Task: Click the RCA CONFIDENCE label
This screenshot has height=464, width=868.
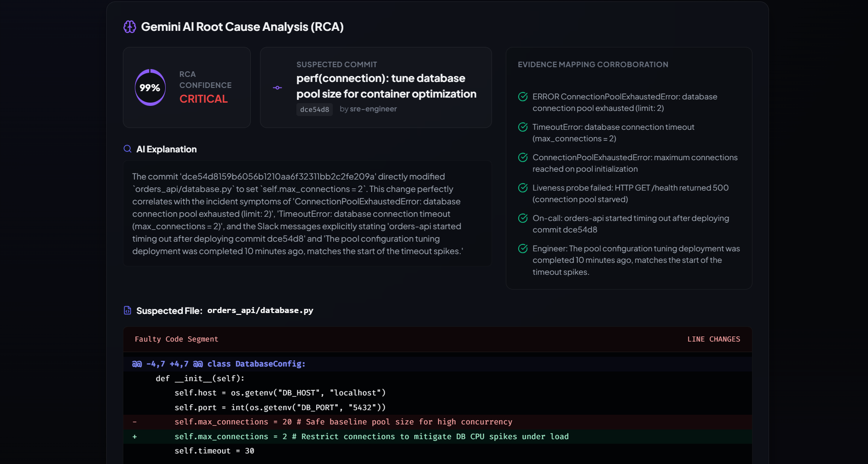Action: 205,80
